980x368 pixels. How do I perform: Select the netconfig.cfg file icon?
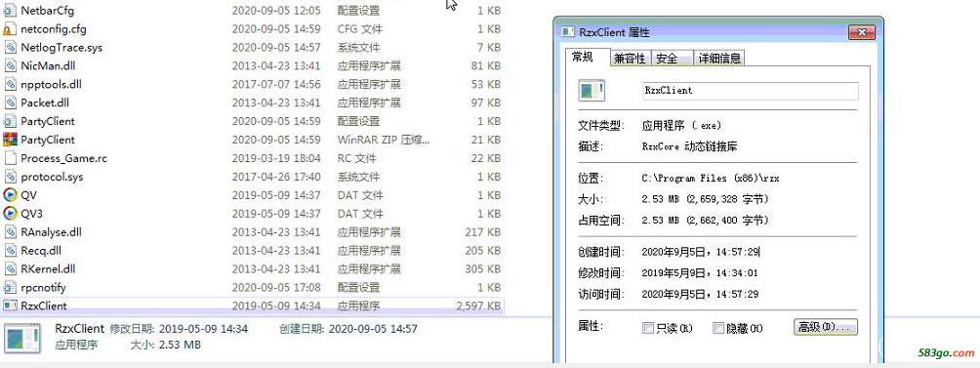(10, 29)
